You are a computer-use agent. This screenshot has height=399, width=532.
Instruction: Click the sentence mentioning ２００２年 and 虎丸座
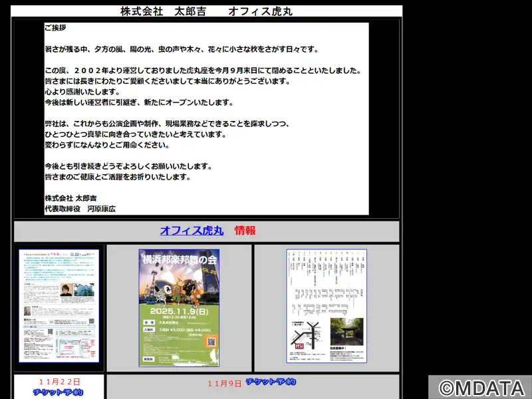pyautogui.click(x=203, y=70)
